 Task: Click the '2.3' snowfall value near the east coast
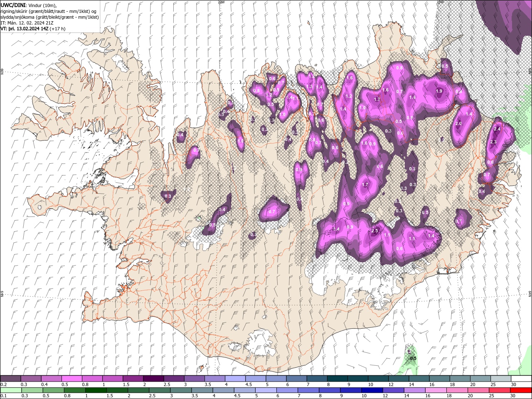click(493, 142)
